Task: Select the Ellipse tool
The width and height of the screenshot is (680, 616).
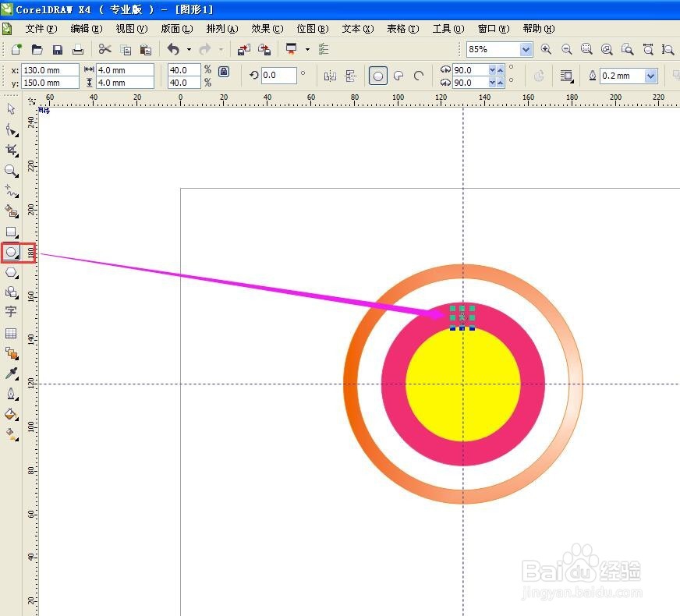Action: click(11, 253)
